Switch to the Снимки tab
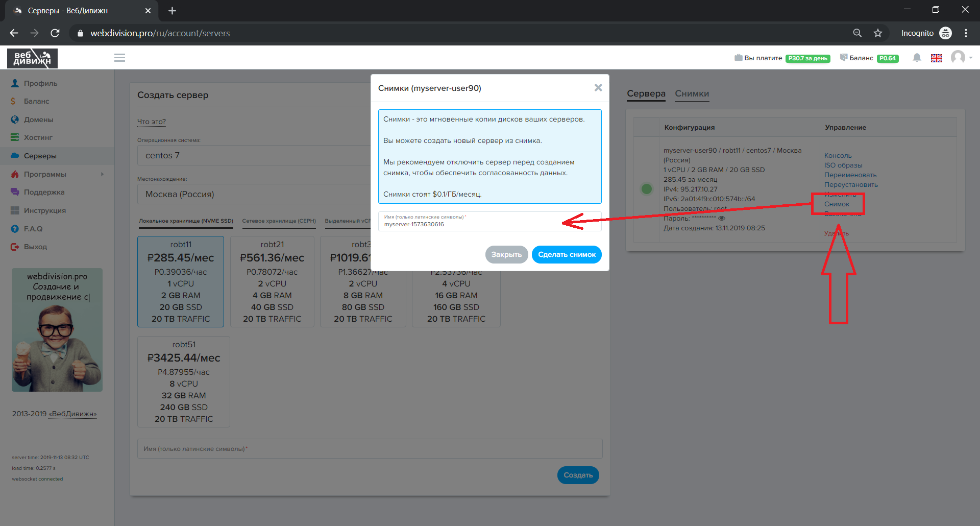 (692, 93)
